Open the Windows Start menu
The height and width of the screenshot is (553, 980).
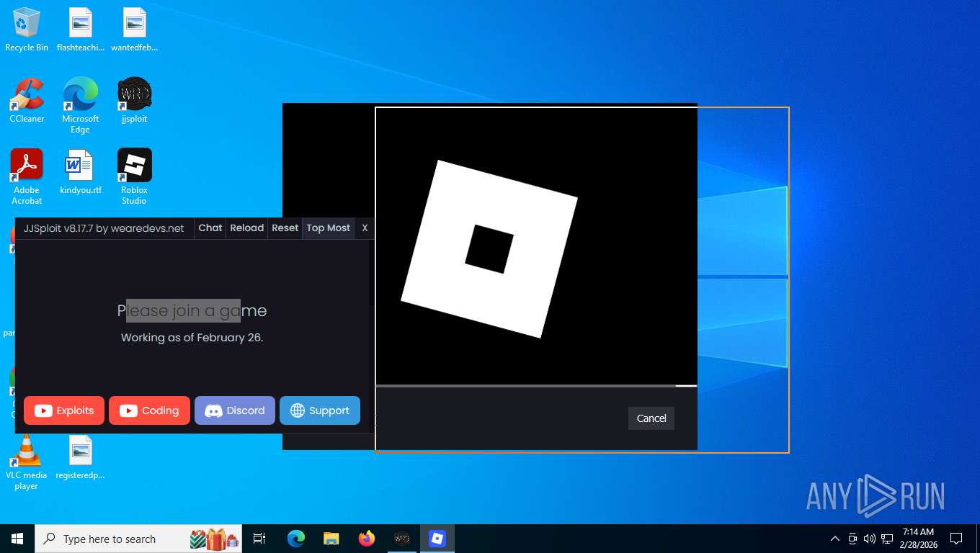(17, 539)
